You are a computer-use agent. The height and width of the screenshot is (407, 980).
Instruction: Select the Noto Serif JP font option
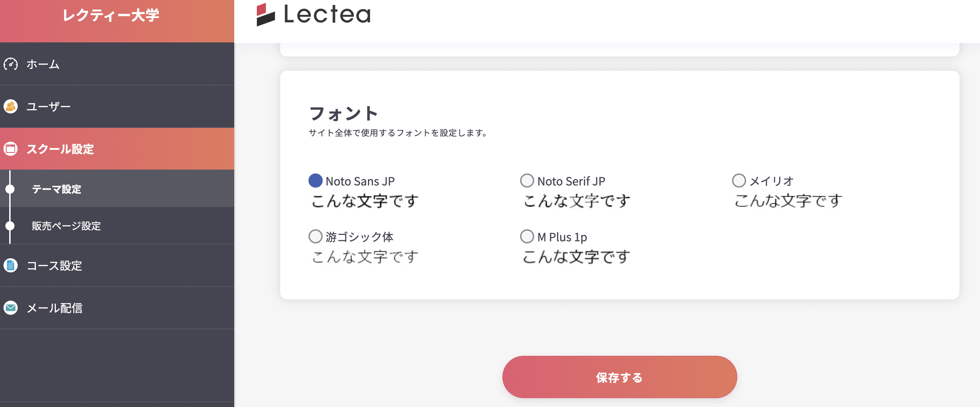[x=527, y=181]
